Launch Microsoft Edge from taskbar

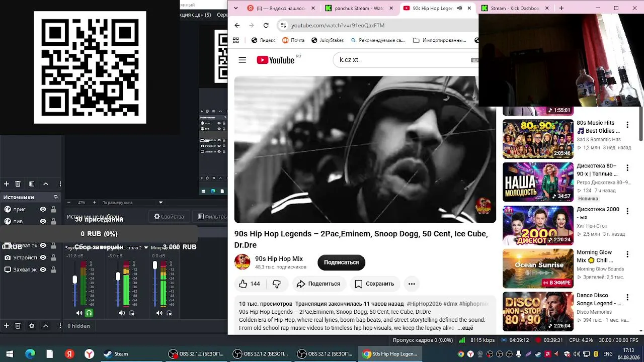[x=30, y=354]
